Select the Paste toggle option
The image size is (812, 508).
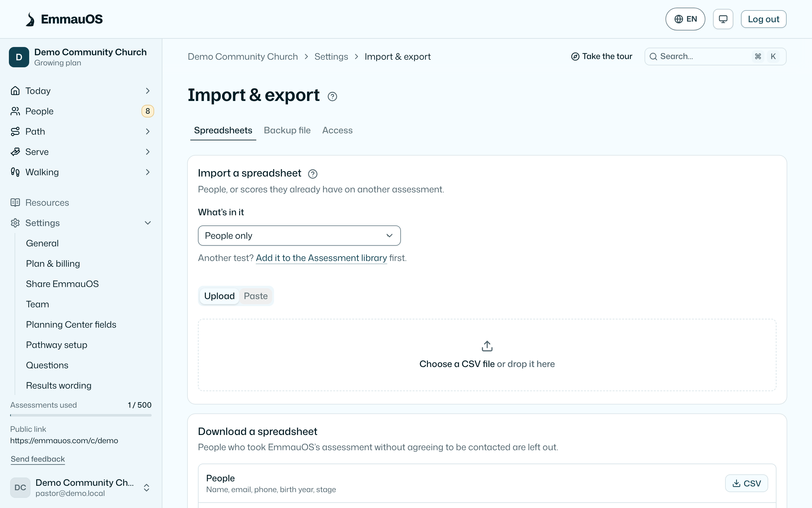(x=256, y=296)
